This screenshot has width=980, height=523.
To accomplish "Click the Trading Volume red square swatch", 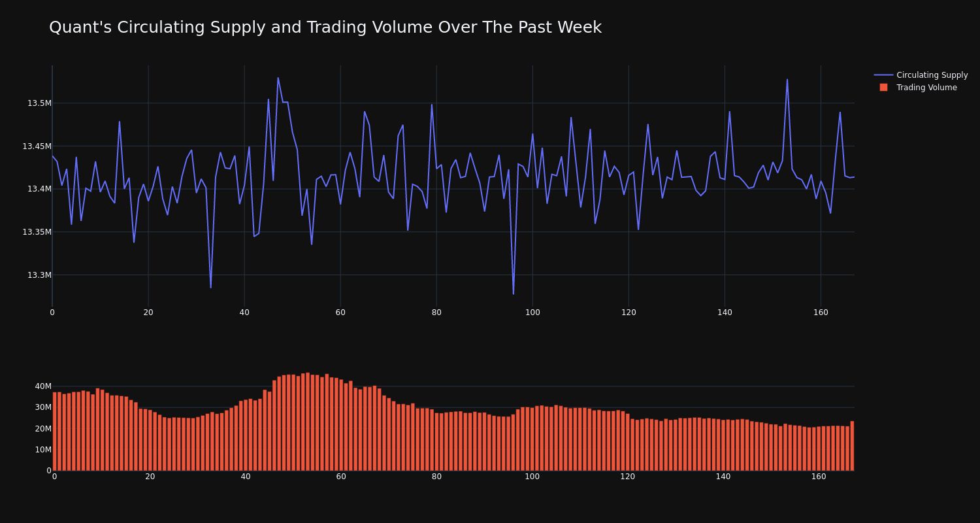I will 883,87.
